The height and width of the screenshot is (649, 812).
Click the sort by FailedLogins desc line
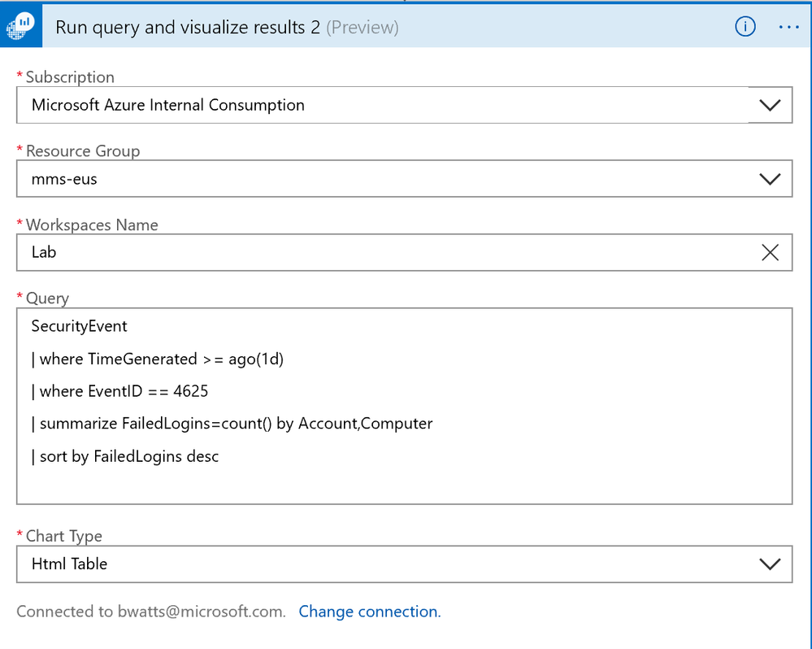125,456
